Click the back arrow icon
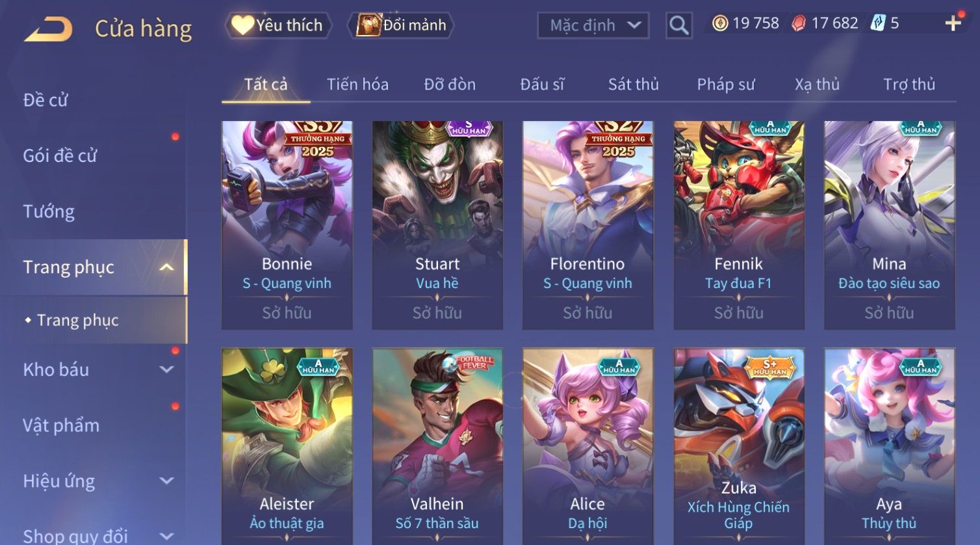Viewport: 980px width, 545px height. click(x=48, y=29)
